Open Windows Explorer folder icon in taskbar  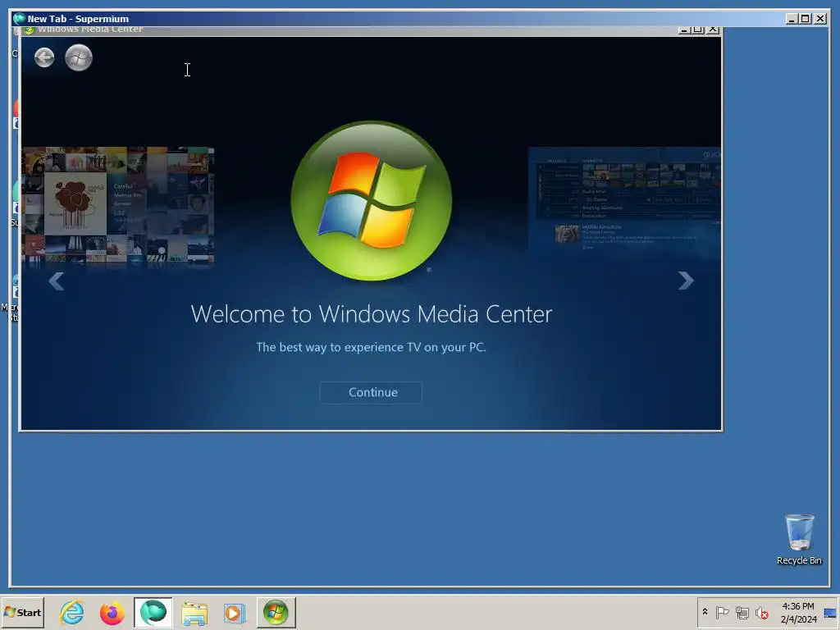click(x=194, y=613)
